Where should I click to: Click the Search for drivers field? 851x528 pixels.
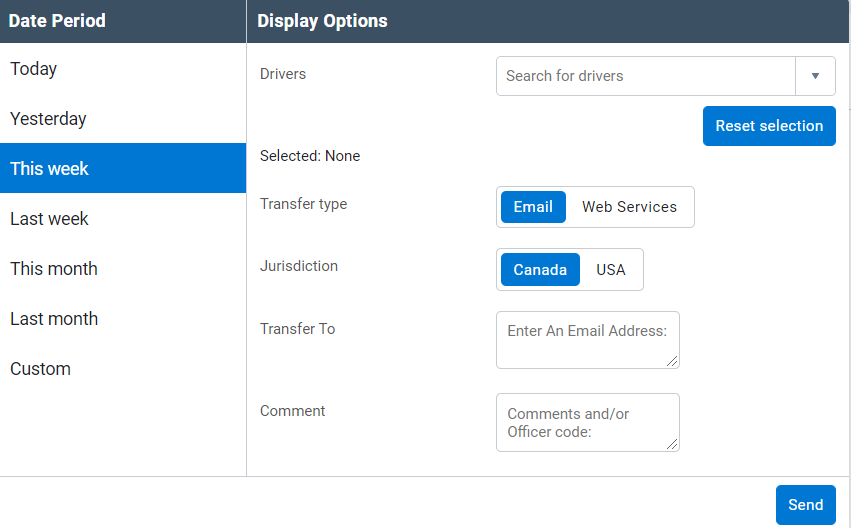point(645,76)
